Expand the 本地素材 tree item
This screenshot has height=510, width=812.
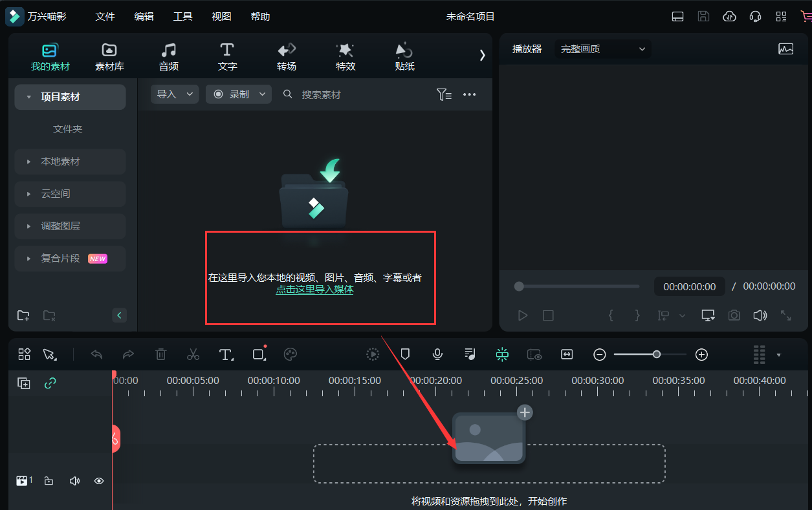click(x=28, y=162)
